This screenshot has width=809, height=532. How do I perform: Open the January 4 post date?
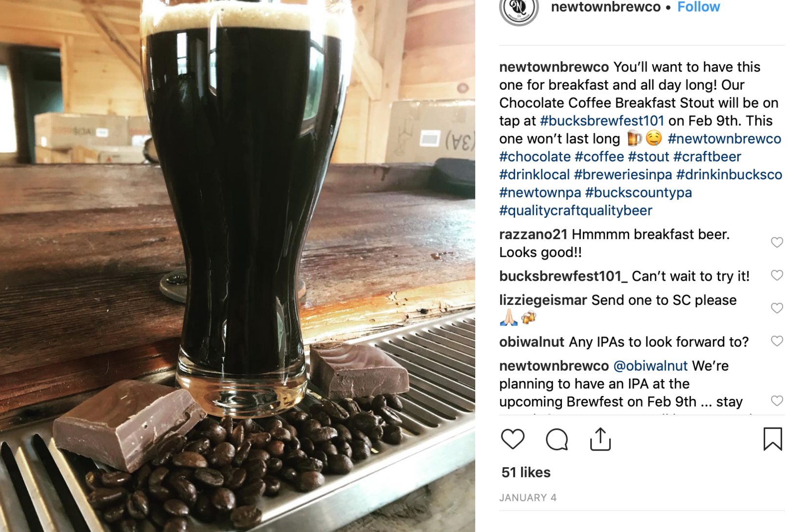528,497
